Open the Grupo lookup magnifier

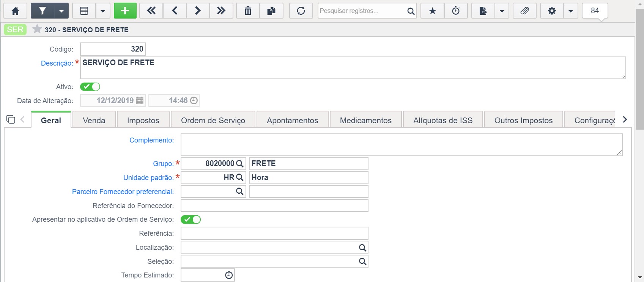(240, 164)
